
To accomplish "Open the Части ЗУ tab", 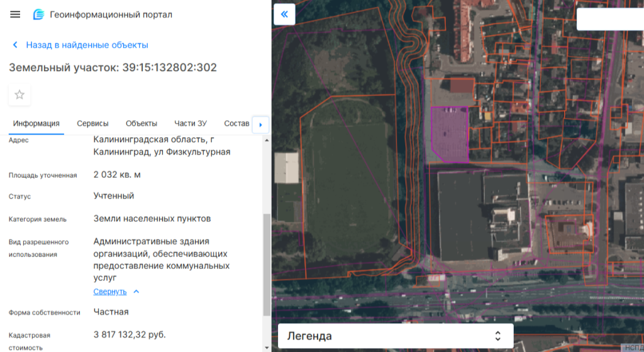I will [191, 123].
